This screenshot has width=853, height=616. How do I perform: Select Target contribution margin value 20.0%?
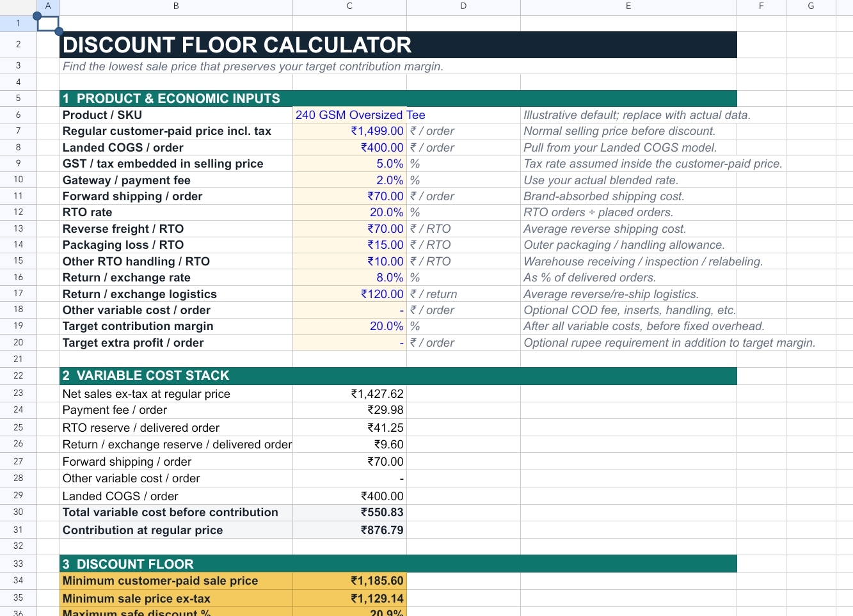(x=349, y=326)
